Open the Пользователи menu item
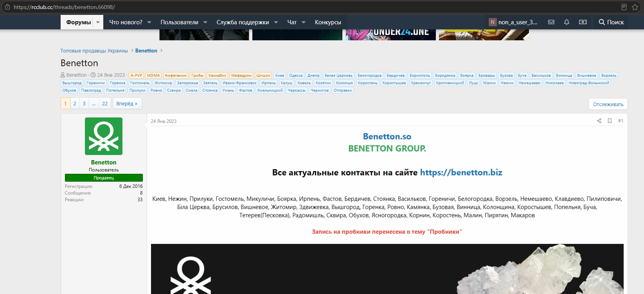The width and height of the screenshot is (644, 294). tap(179, 22)
